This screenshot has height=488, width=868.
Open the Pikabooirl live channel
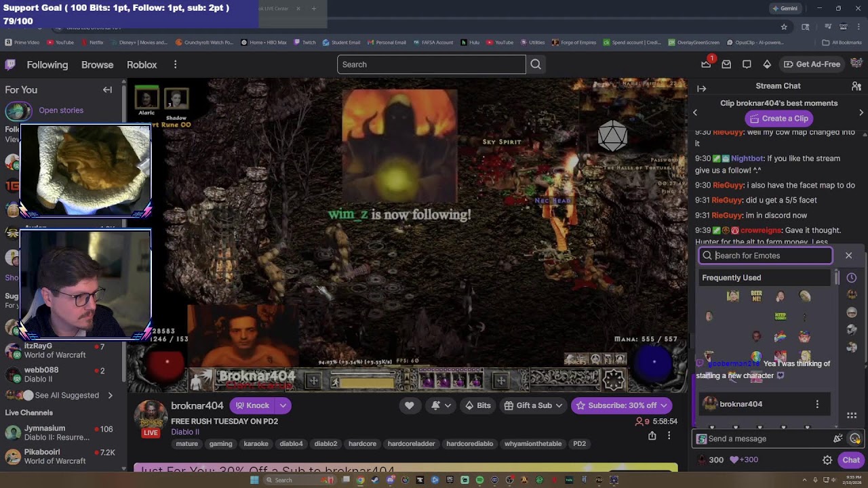[x=60, y=456]
